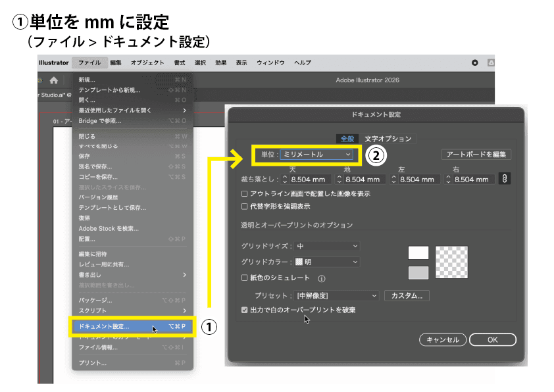Switch to the 文字オプション tab
The height and width of the screenshot is (392, 554).
click(x=388, y=139)
